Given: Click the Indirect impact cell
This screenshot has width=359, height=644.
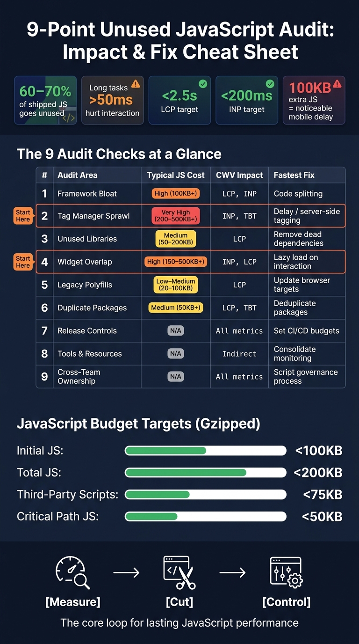Looking at the screenshot, I should 239,353.
